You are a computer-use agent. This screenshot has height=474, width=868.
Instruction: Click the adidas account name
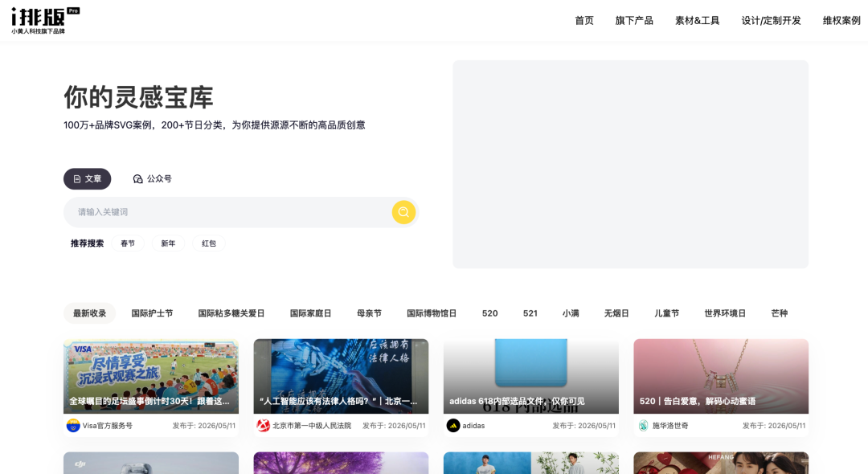pyautogui.click(x=473, y=426)
